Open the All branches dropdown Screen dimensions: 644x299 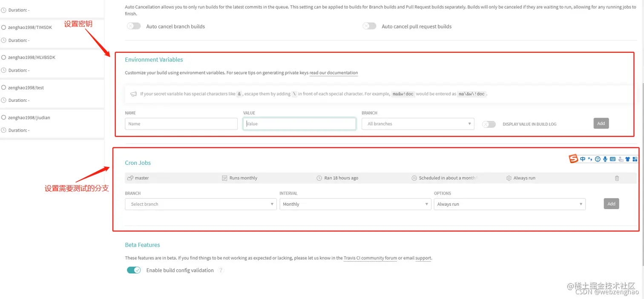tap(418, 124)
